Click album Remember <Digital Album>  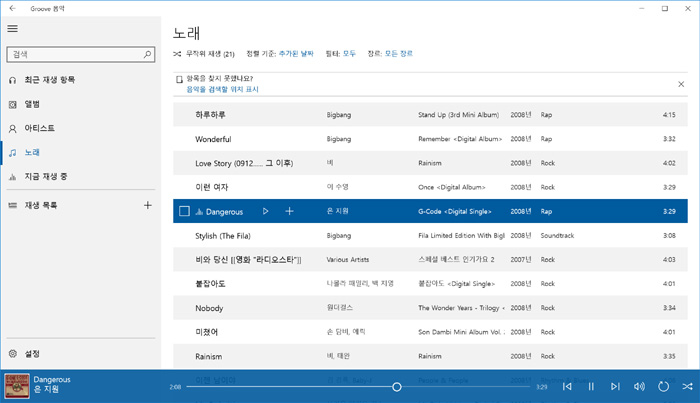pyautogui.click(x=460, y=139)
